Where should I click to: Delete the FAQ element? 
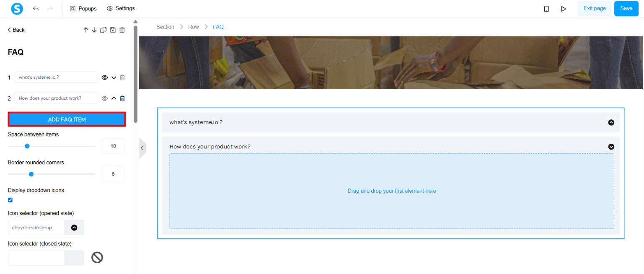point(122,30)
